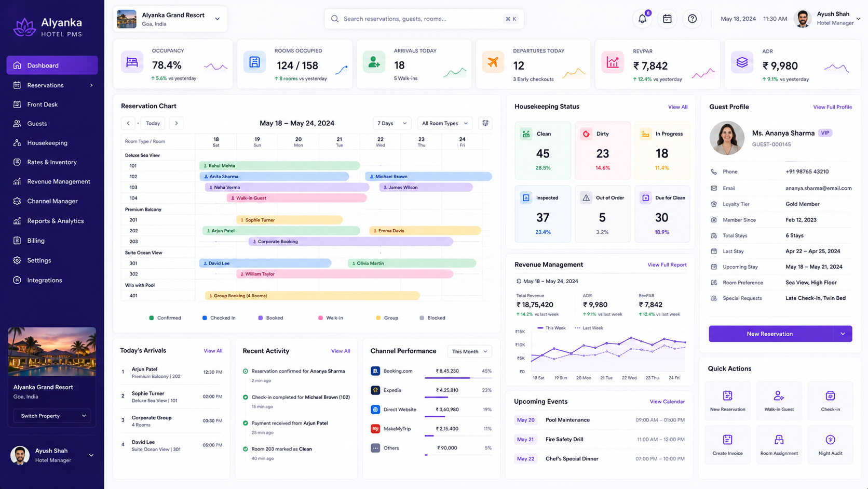This screenshot has width=868, height=489.
Task: Click the Today button in Reservation Chart
Action: [x=153, y=123]
